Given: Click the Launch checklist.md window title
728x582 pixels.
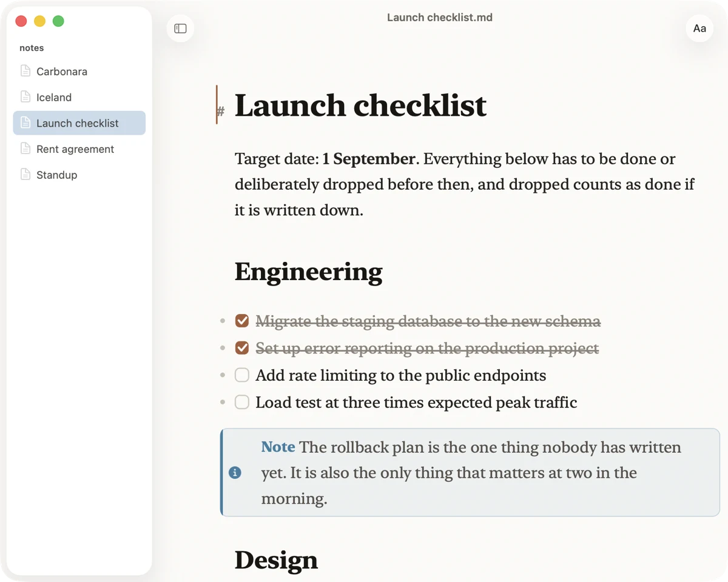Looking at the screenshot, I should 440,18.
